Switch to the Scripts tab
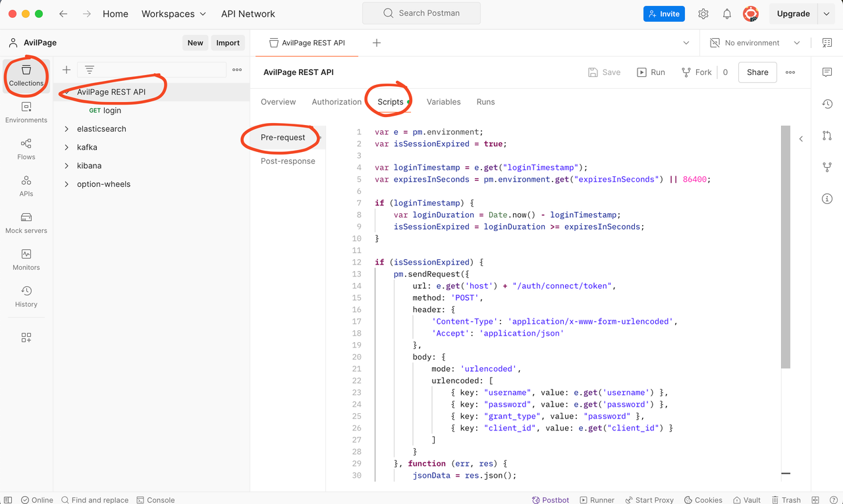 pyautogui.click(x=391, y=102)
